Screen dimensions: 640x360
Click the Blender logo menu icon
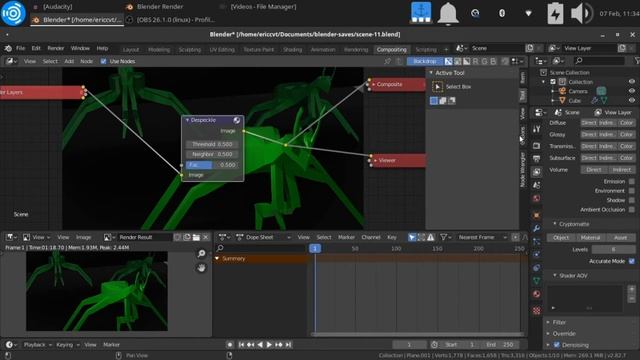point(8,48)
